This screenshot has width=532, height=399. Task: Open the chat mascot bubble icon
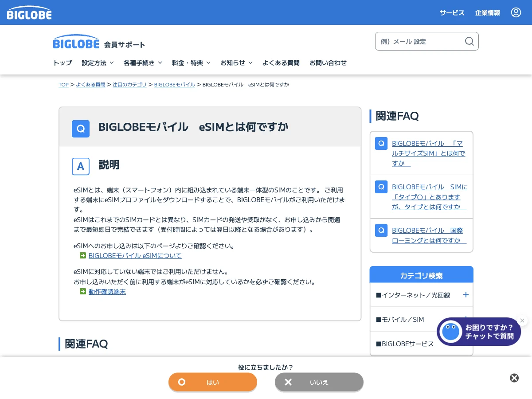451,332
